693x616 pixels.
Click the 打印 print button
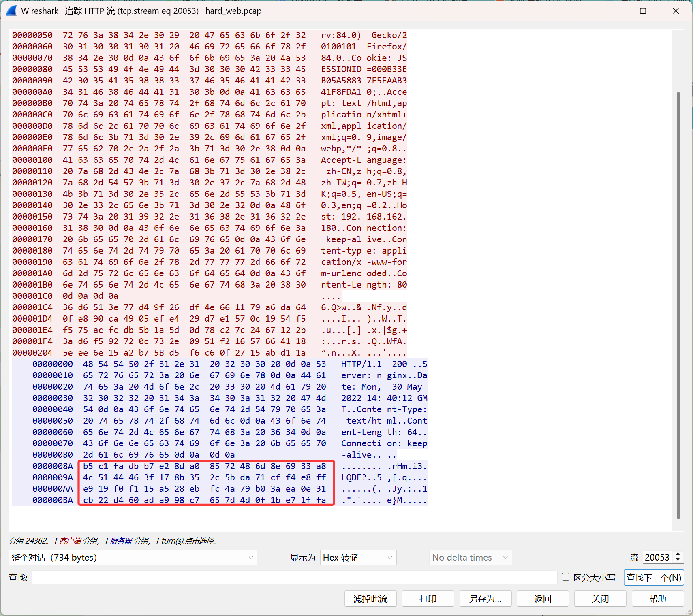428,599
